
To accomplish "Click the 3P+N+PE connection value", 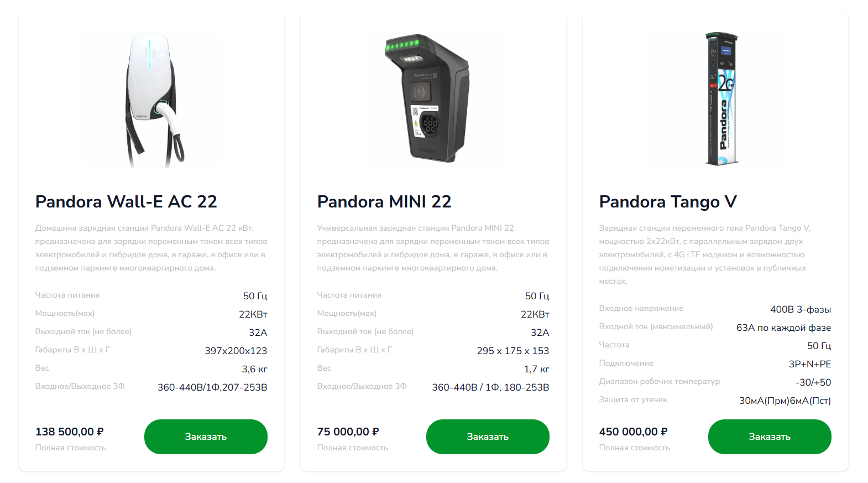I will coord(810,364).
